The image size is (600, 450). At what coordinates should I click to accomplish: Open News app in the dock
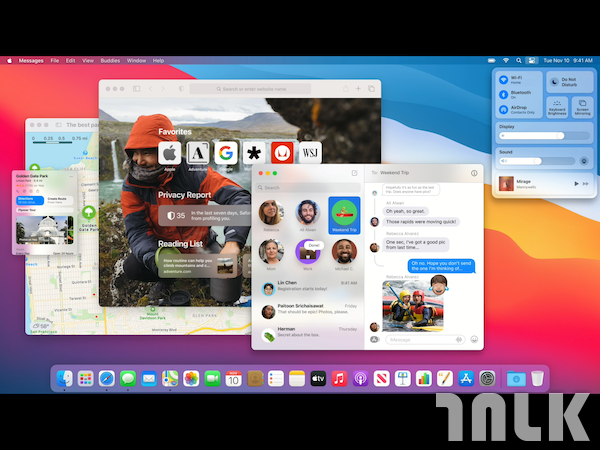382,378
